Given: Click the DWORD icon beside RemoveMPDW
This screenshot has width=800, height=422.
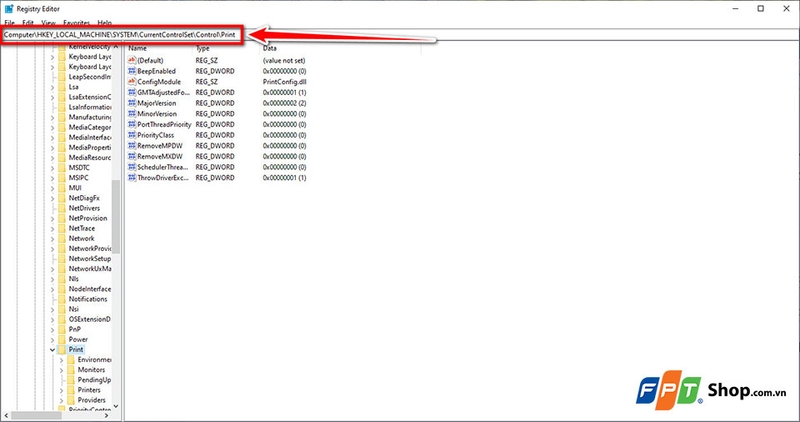Looking at the screenshot, I should [132, 146].
